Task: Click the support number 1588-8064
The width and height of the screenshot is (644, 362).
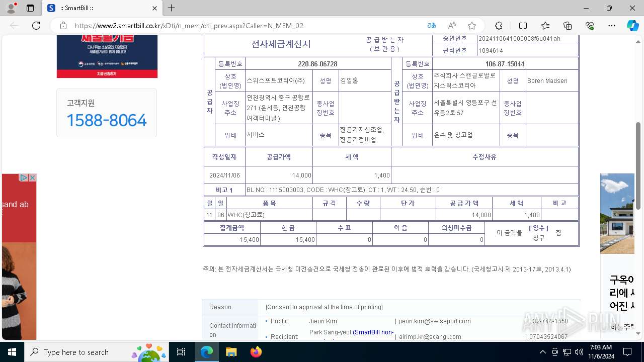Action: click(x=107, y=120)
